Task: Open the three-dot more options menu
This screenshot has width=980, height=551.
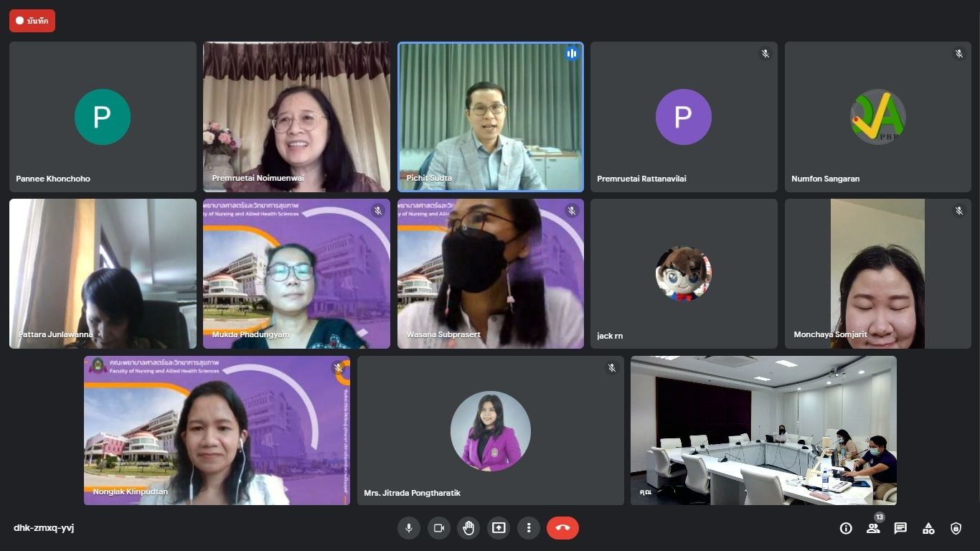Action: pos(529,528)
